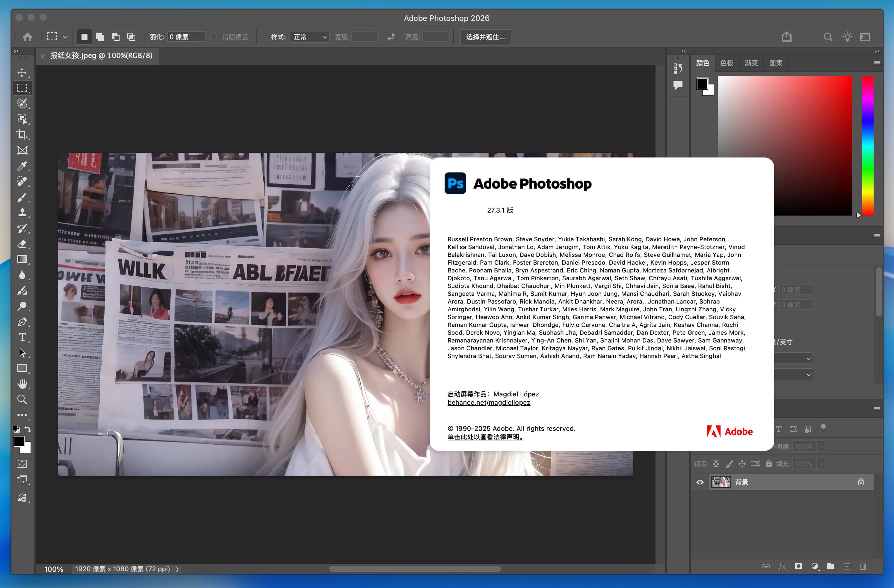Select the Zoom tool
The width and height of the screenshot is (894, 588).
point(22,399)
